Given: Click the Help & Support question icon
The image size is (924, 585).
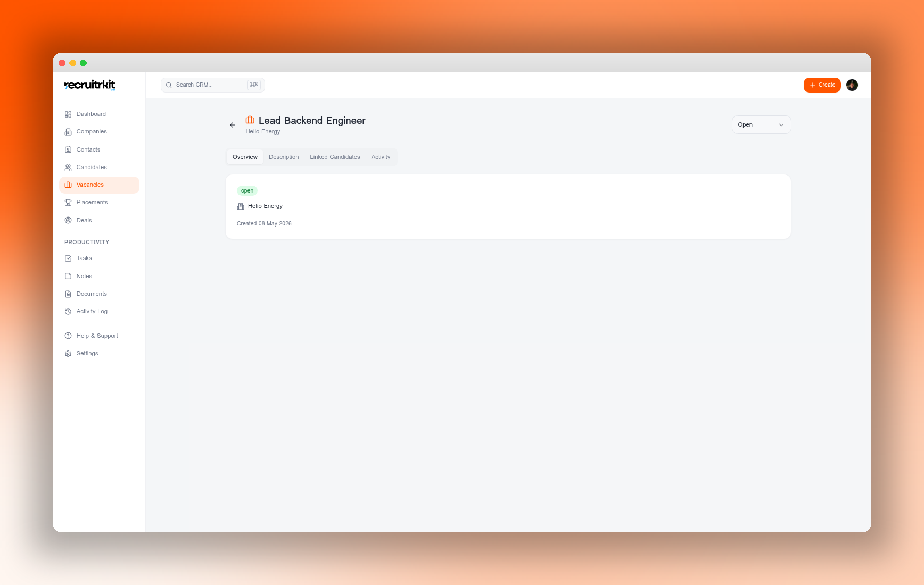Looking at the screenshot, I should [x=68, y=336].
